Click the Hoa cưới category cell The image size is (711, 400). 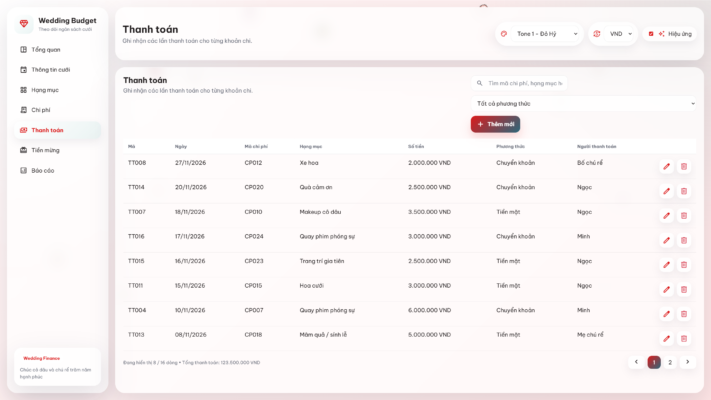click(312, 286)
